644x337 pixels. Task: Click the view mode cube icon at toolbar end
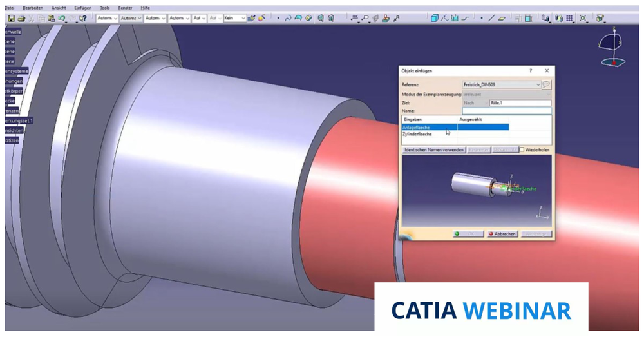(x=600, y=19)
